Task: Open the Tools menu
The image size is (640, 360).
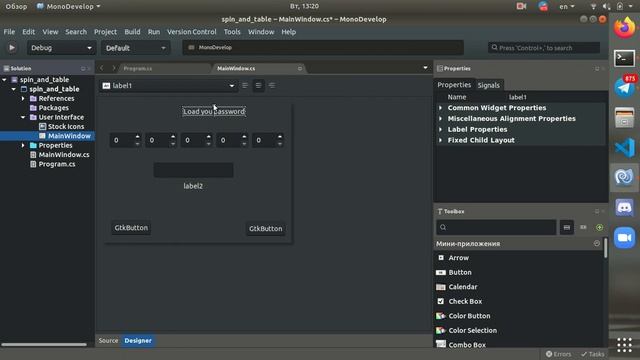Action: coord(232,32)
